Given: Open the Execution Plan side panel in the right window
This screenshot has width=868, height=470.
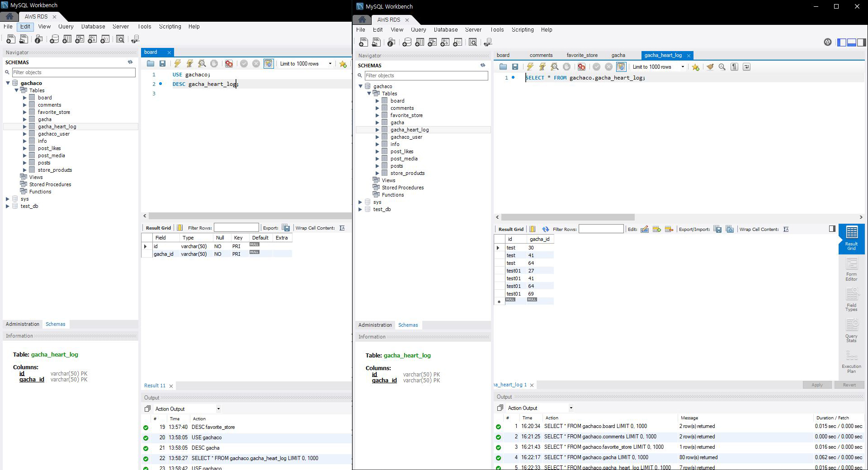Looking at the screenshot, I should click(852, 361).
